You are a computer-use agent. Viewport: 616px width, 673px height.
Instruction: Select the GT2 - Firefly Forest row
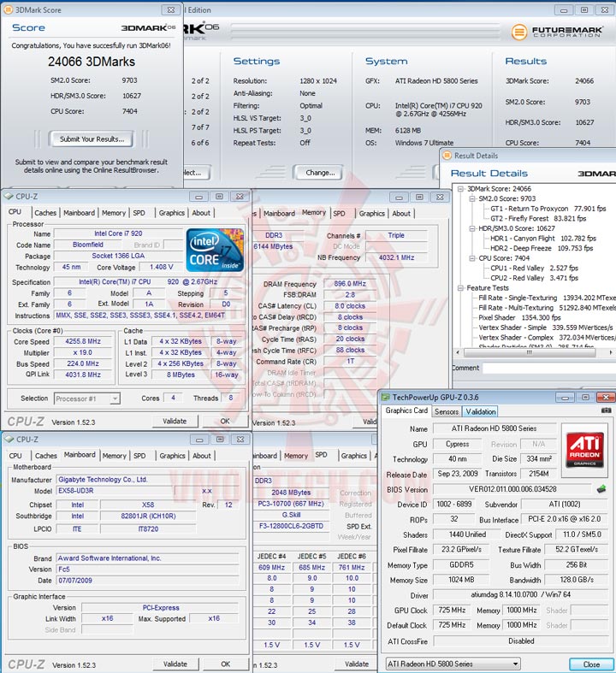(x=538, y=218)
